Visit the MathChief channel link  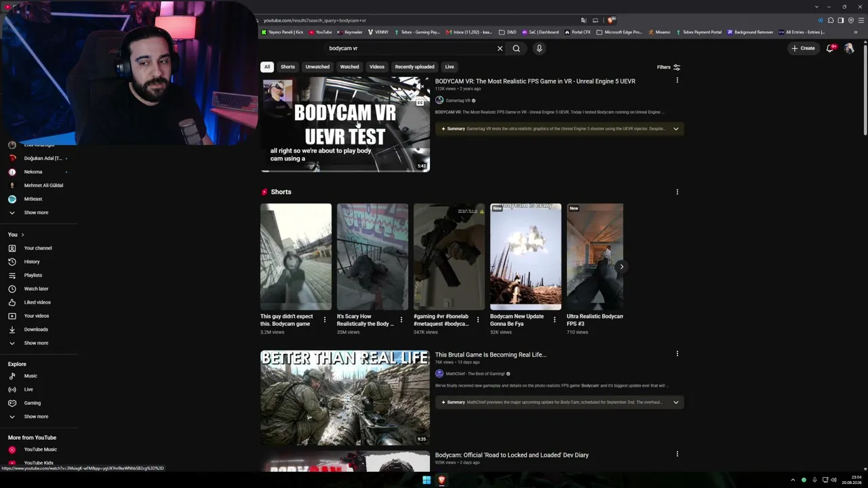[x=475, y=373]
